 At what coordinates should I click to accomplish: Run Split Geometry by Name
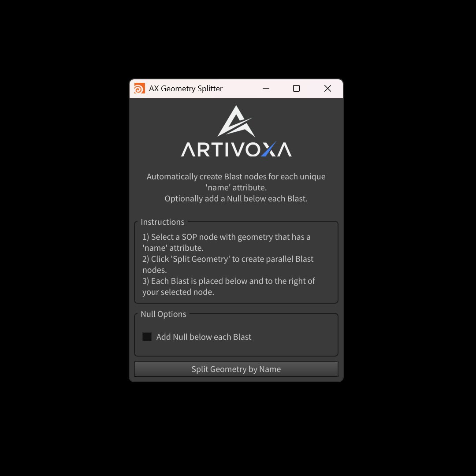tap(236, 369)
